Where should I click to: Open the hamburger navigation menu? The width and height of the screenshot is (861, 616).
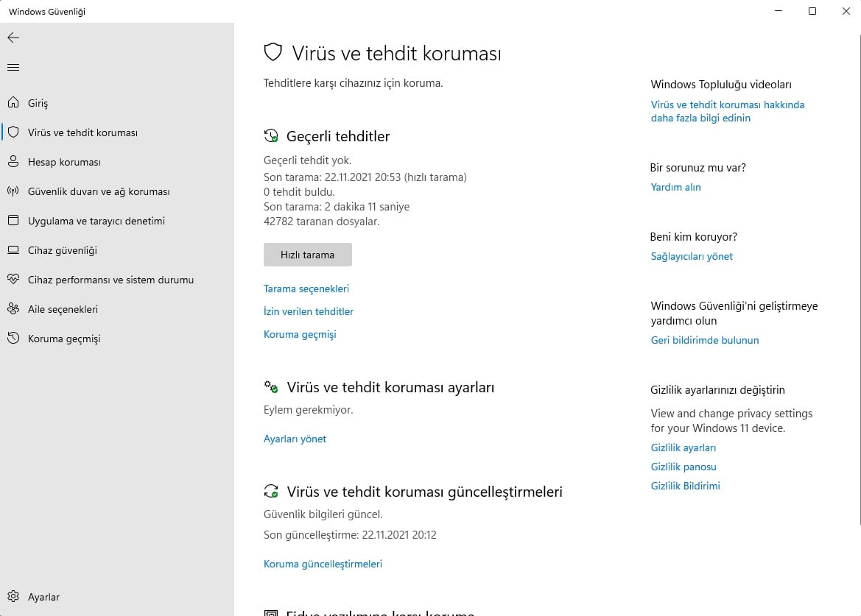(13, 67)
